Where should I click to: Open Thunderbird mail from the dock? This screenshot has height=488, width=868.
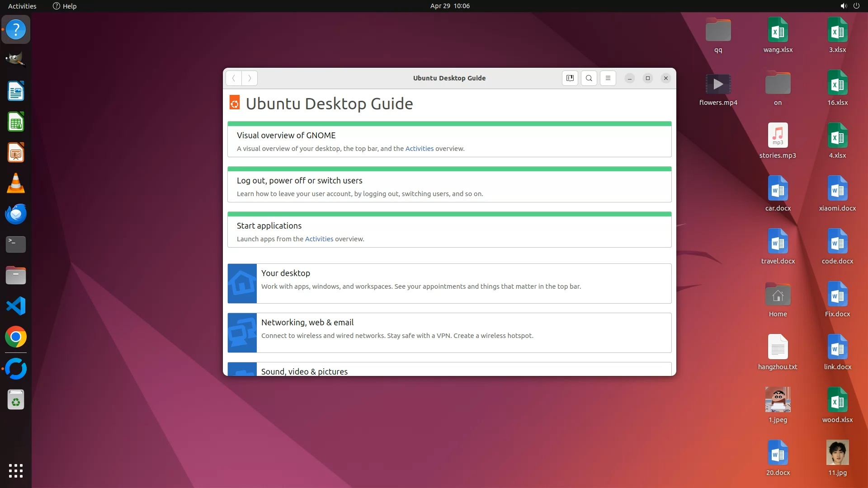pyautogui.click(x=16, y=214)
